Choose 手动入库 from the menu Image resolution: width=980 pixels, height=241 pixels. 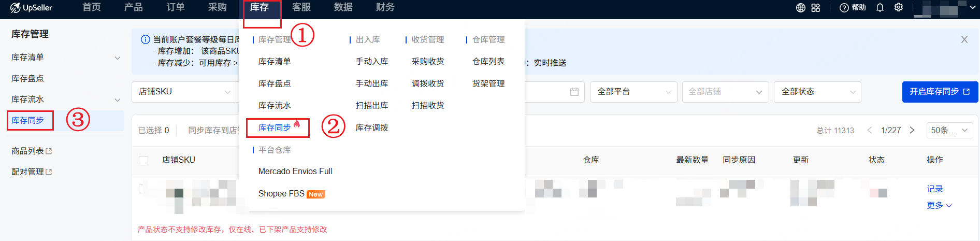(x=371, y=61)
